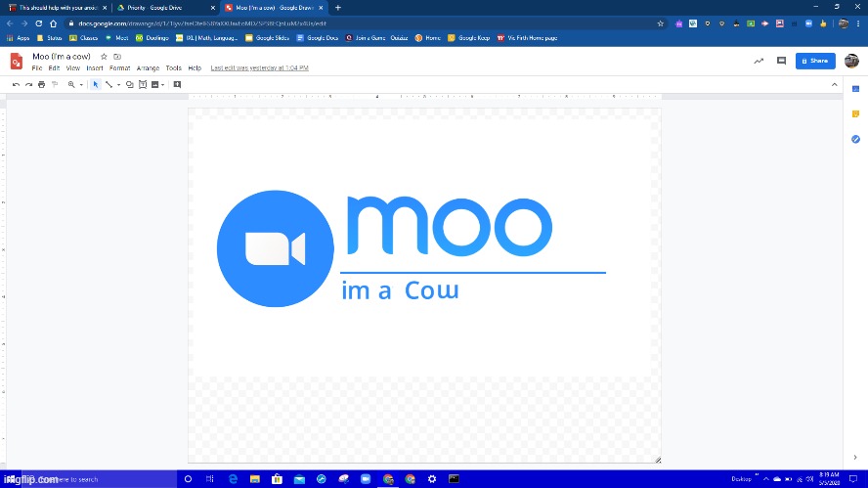Viewport: 868px width, 488px height.
Task: Collapse the menus with the chevron
Action: pyautogui.click(x=834, y=85)
